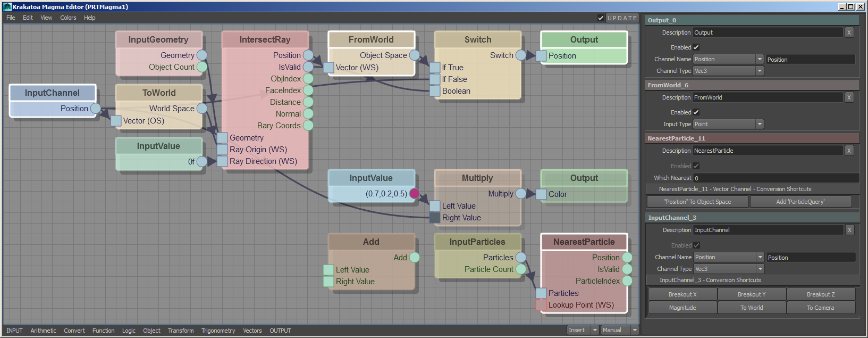Toggle Enabled checkbox in FromWorld_6 panel

696,112
